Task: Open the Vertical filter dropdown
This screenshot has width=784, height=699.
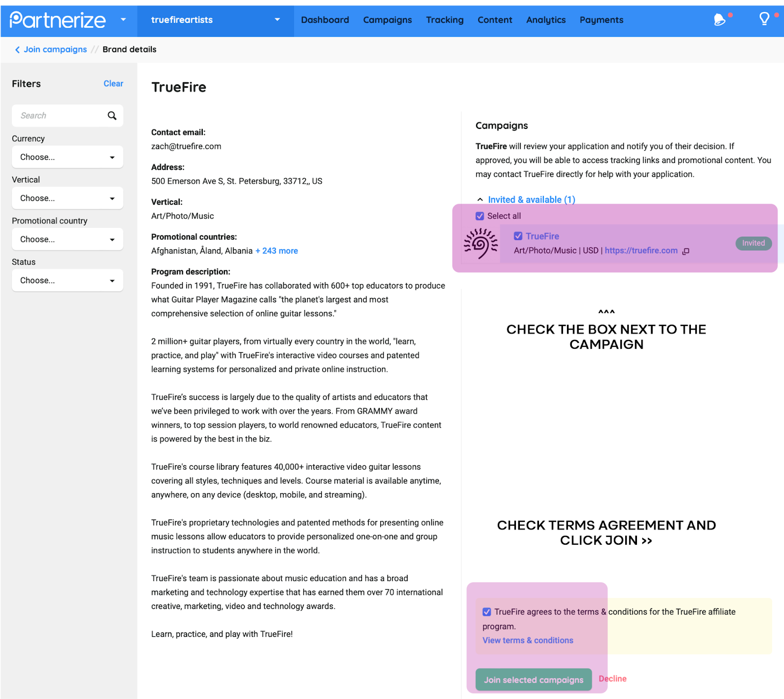Action: click(x=68, y=198)
